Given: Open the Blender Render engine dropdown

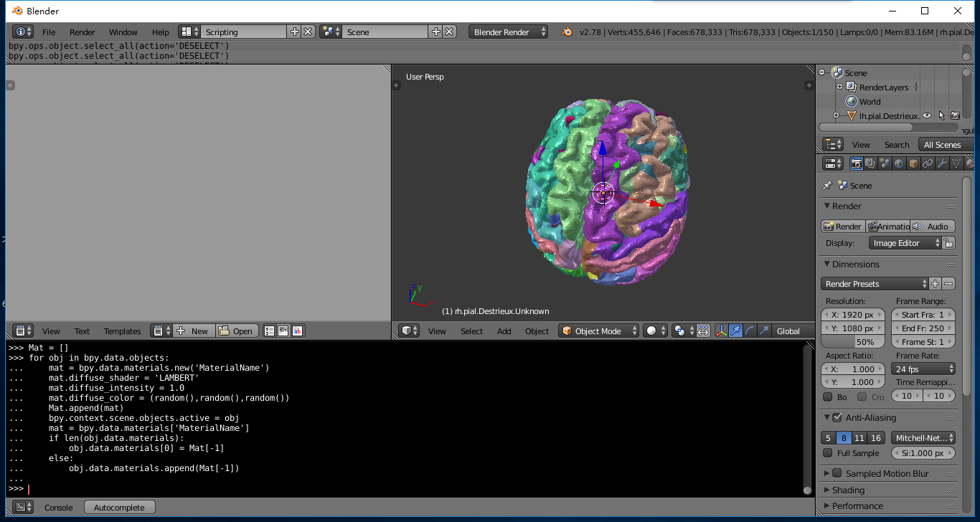Looking at the screenshot, I should pyautogui.click(x=509, y=32).
